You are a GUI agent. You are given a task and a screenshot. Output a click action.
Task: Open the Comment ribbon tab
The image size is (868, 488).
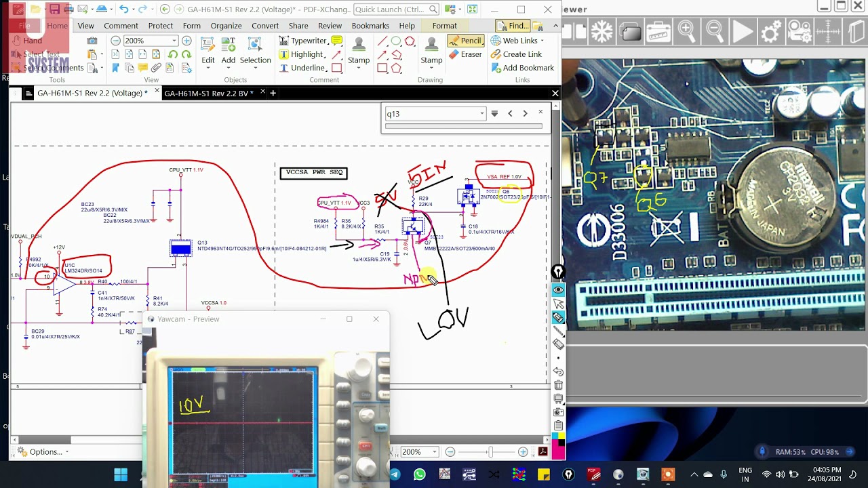pos(121,26)
